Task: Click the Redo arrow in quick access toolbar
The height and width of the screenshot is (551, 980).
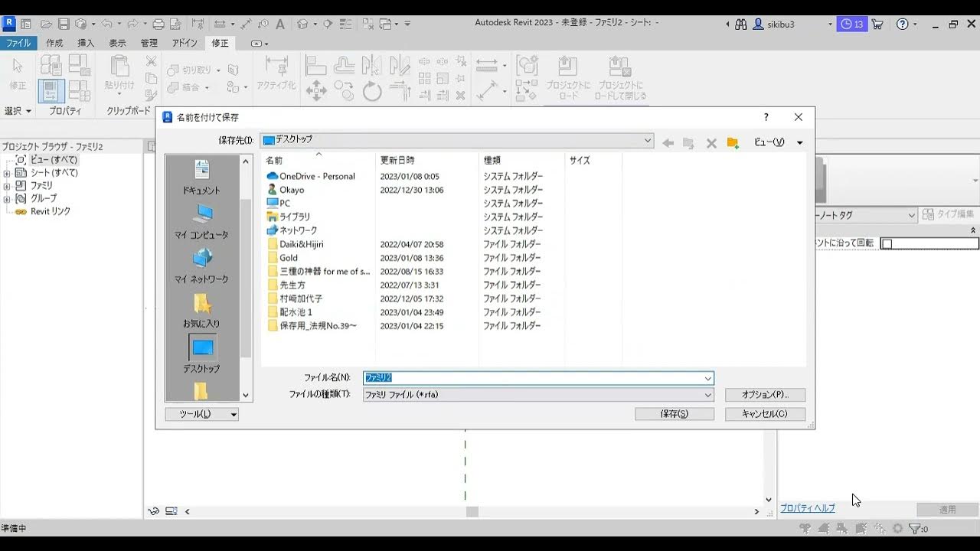Action: point(131,24)
